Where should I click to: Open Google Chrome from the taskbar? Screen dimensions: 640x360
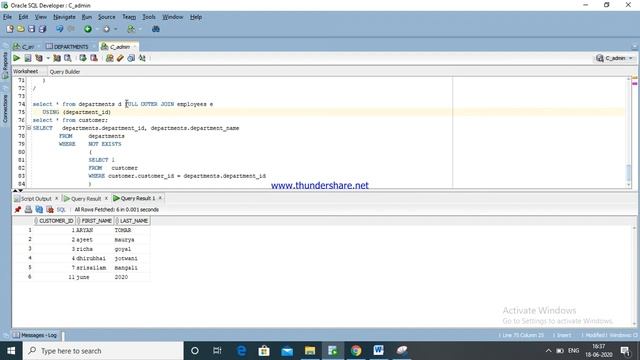tap(356, 351)
